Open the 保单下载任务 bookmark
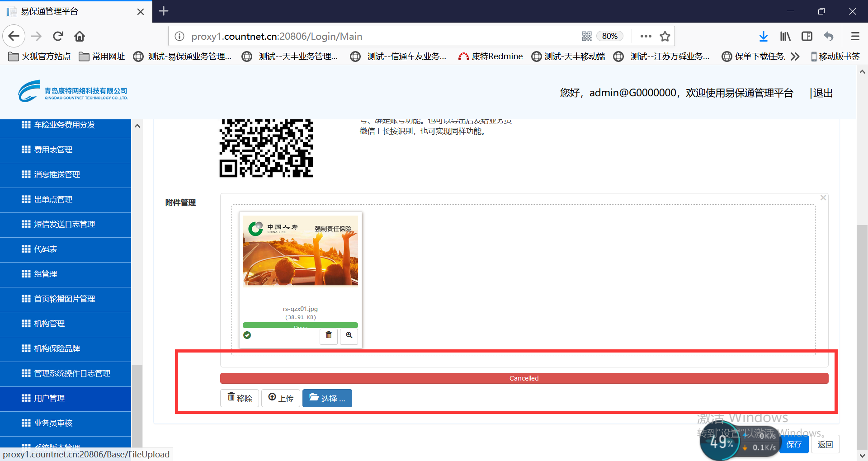 click(x=754, y=56)
